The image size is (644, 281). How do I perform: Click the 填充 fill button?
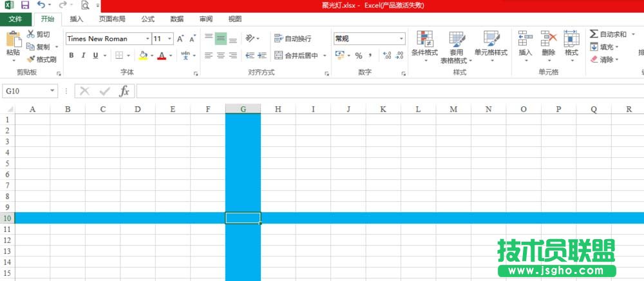click(601, 47)
